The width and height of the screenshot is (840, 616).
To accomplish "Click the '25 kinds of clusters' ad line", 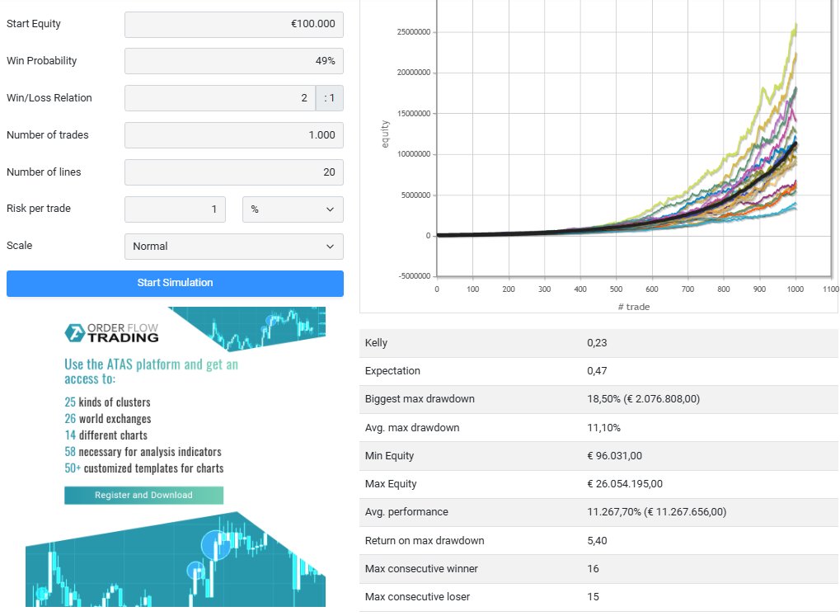I will (108, 402).
